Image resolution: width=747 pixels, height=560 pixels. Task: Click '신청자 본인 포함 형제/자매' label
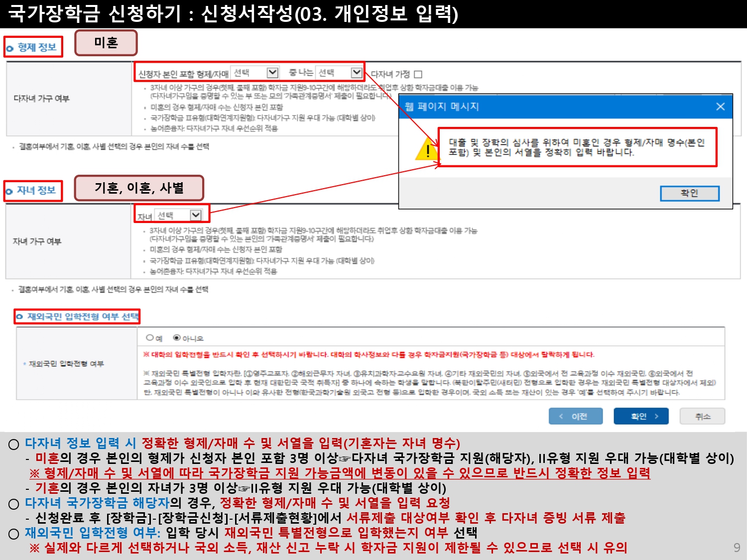click(x=183, y=74)
